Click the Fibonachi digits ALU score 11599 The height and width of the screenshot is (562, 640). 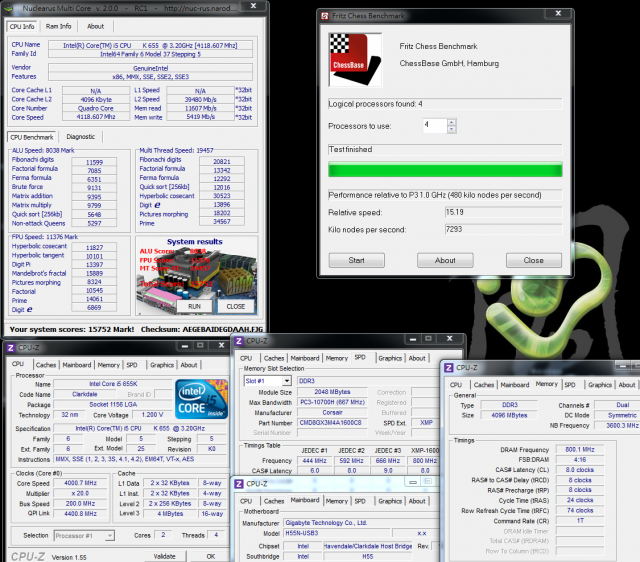(94, 162)
